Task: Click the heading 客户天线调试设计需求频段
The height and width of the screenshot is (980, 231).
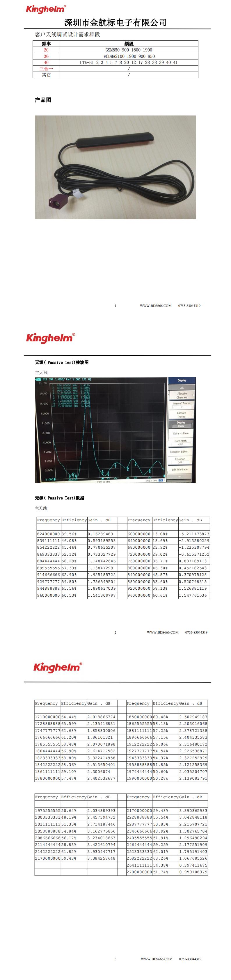Action: click(x=67, y=35)
